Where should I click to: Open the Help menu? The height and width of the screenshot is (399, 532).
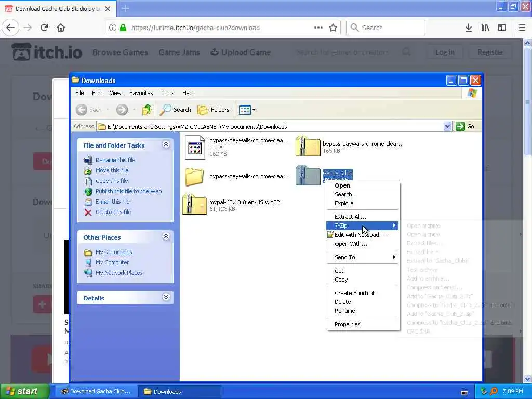[188, 93]
